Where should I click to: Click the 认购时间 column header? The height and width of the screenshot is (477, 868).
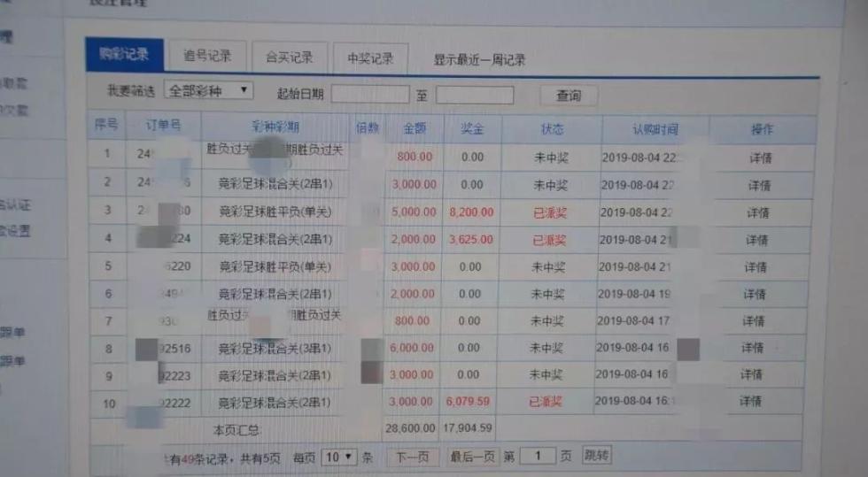pyautogui.click(x=655, y=130)
